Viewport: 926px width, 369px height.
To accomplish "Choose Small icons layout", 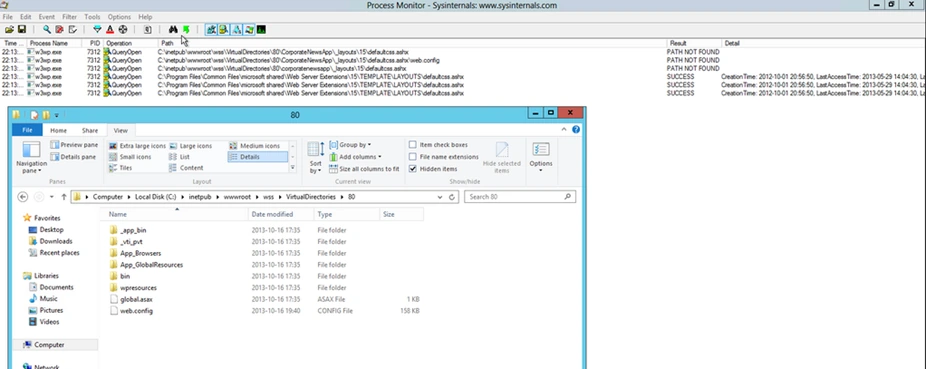I will click(x=131, y=157).
